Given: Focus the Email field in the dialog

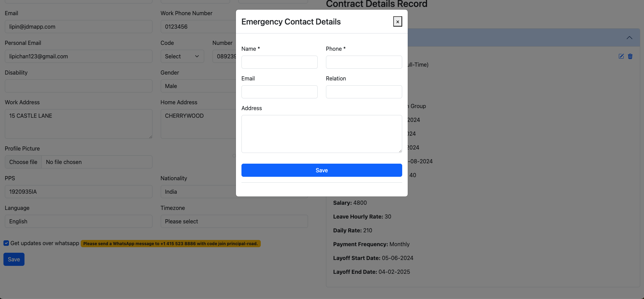Looking at the screenshot, I should (x=279, y=92).
